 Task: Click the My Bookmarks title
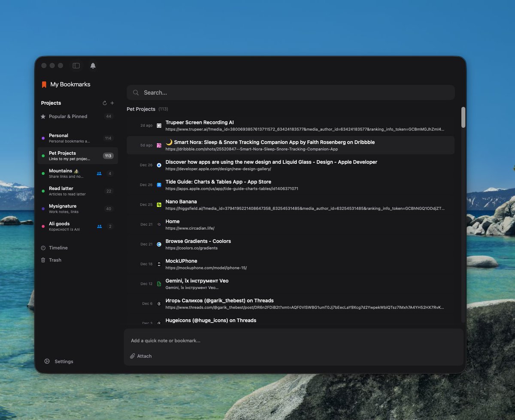pyautogui.click(x=70, y=85)
